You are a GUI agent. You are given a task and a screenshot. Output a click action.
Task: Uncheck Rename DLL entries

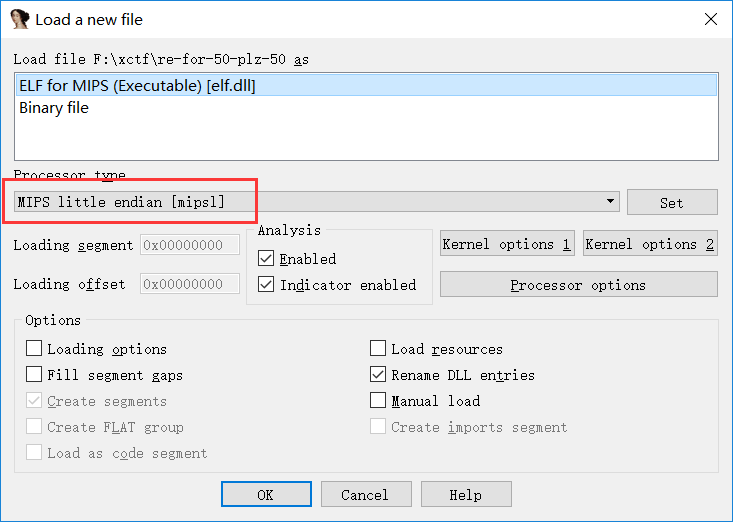pyautogui.click(x=378, y=375)
